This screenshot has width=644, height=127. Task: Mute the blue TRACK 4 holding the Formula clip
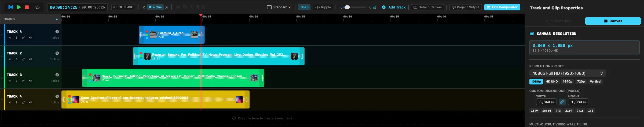click(x=10, y=38)
